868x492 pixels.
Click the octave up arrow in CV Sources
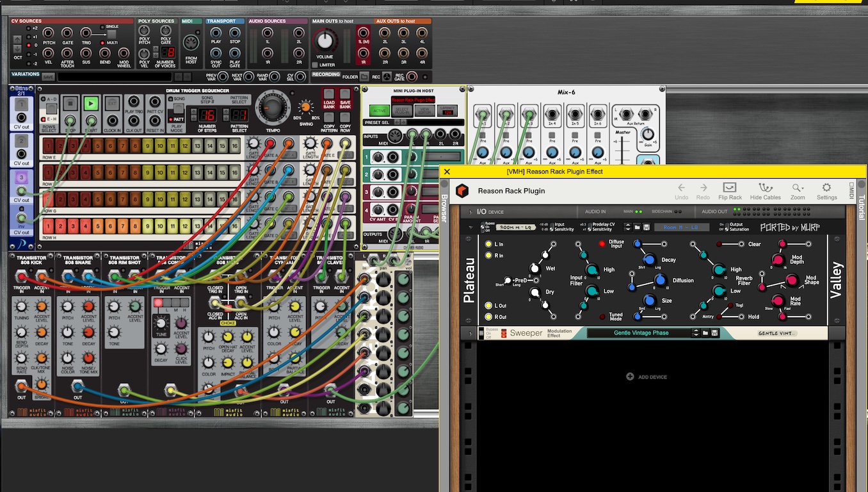17,40
